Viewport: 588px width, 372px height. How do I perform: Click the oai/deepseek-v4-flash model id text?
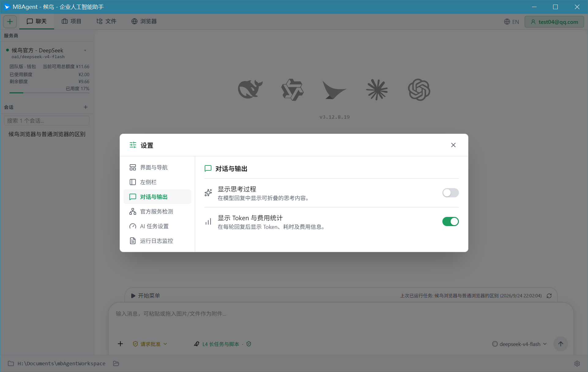pyautogui.click(x=38, y=57)
